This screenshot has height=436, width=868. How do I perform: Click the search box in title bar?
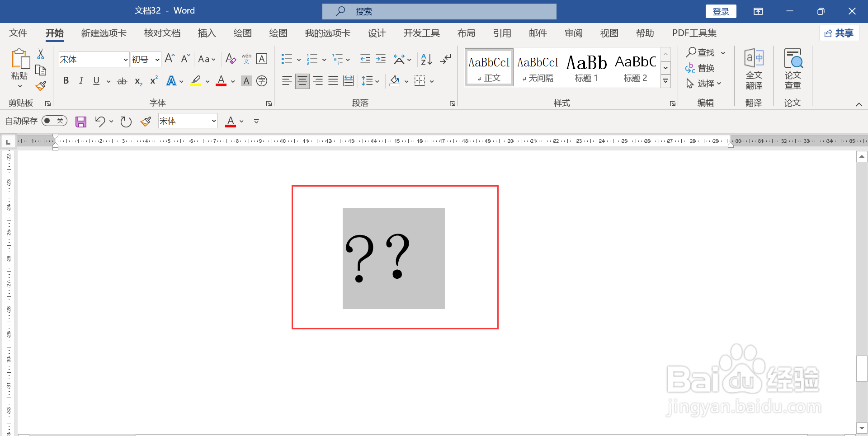[x=439, y=11]
